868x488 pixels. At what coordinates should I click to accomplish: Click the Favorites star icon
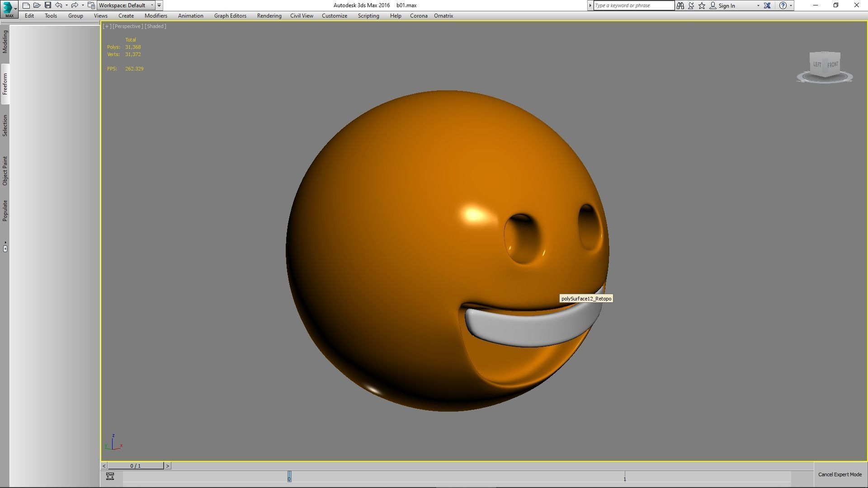click(x=702, y=5)
